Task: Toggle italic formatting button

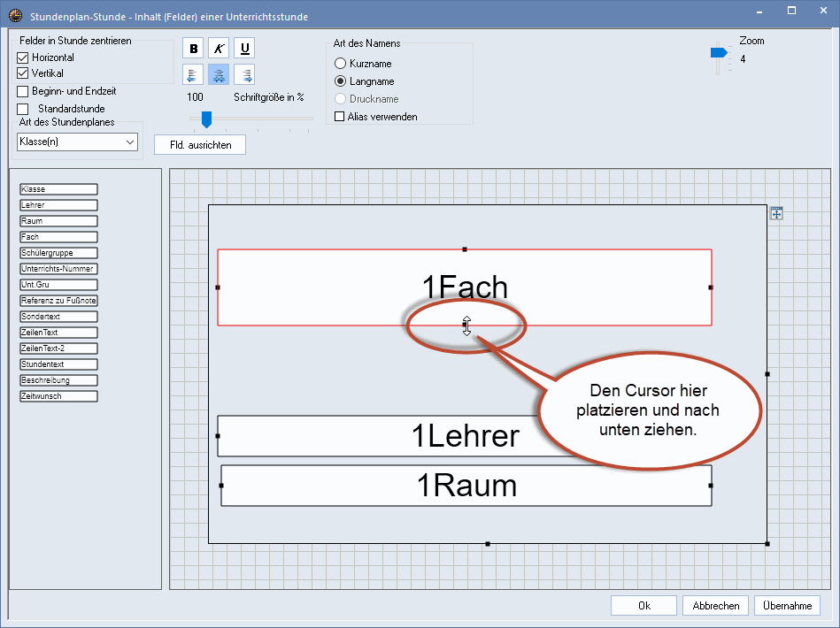Action: click(219, 48)
